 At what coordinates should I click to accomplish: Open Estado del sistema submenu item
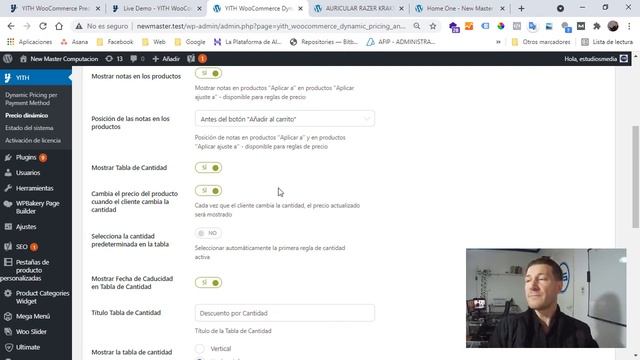(29, 128)
